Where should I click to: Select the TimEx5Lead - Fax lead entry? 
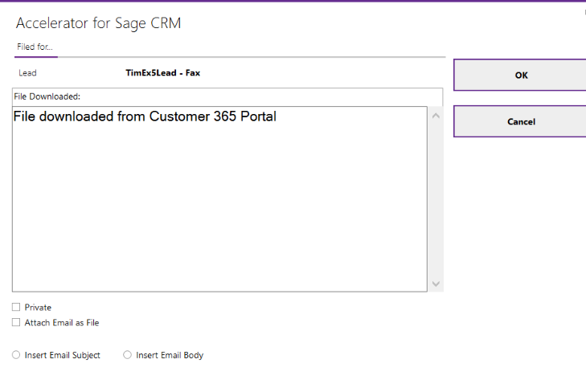[162, 73]
